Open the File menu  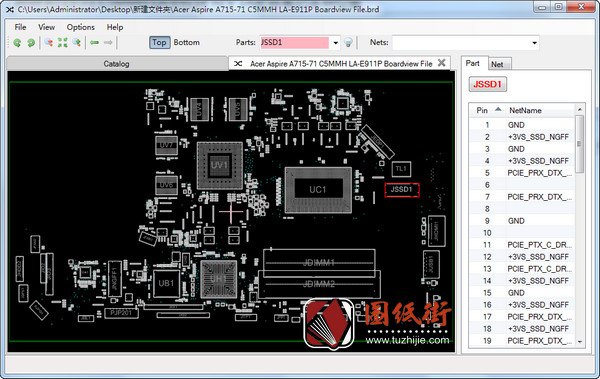pos(20,27)
